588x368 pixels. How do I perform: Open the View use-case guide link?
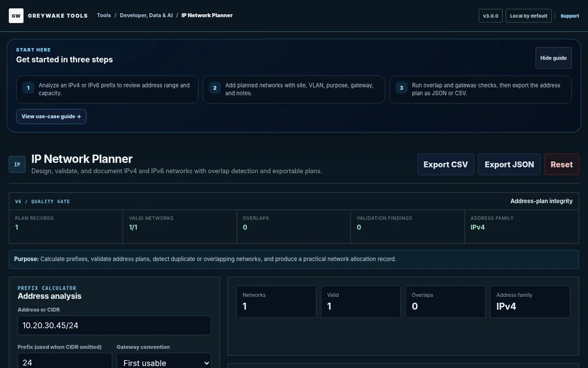click(x=51, y=117)
